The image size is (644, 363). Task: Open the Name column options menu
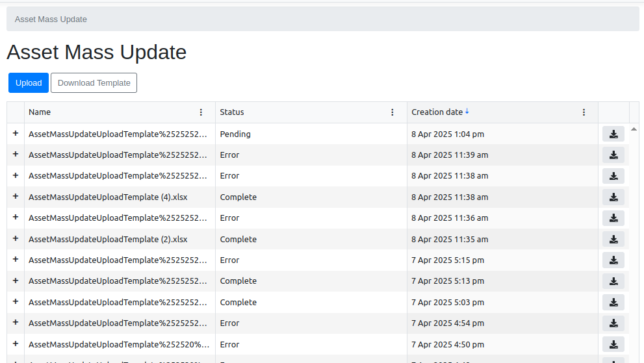click(201, 112)
